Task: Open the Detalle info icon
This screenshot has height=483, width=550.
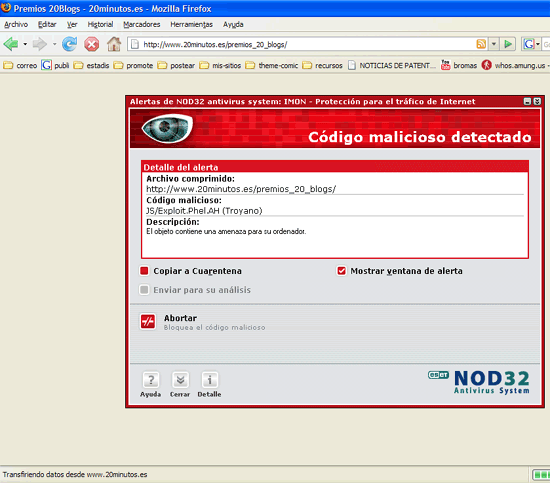Action: pyautogui.click(x=209, y=380)
